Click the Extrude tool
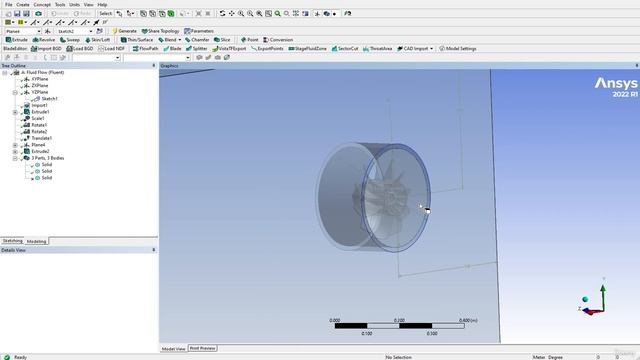640x360 pixels. pos(16,40)
